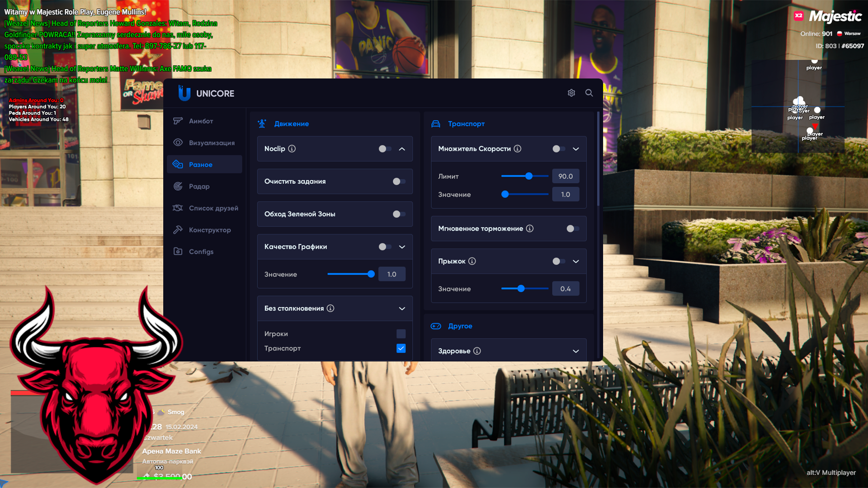Enable Обход Зеленой Зоны toggle
This screenshot has height=488, width=868.
[x=399, y=214]
